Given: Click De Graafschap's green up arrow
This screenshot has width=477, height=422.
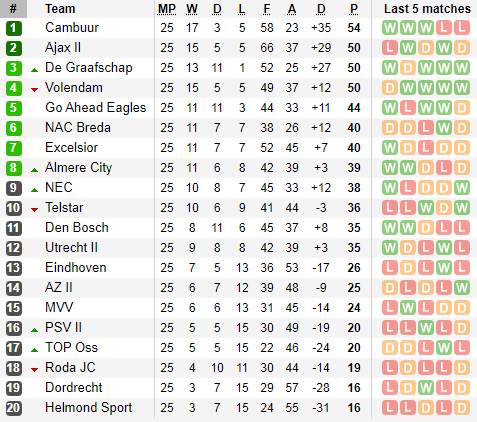Looking at the screenshot, I should [34, 70].
